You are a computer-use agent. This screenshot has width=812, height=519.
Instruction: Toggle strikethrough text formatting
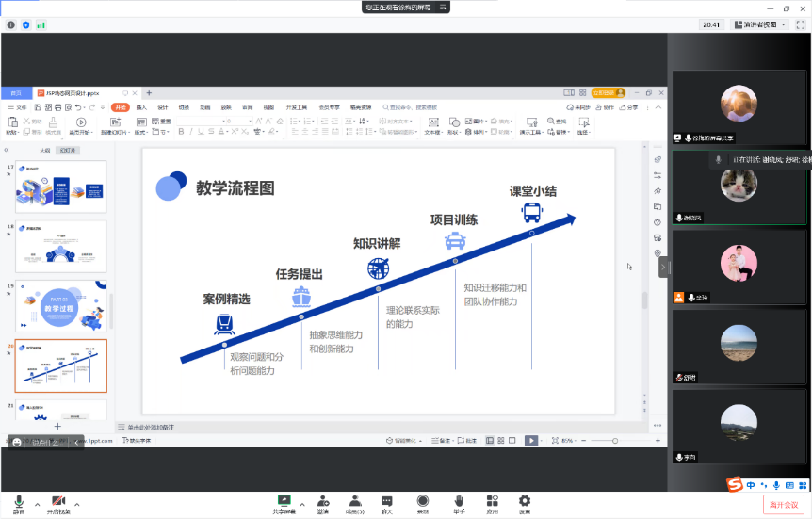[x=211, y=132]
